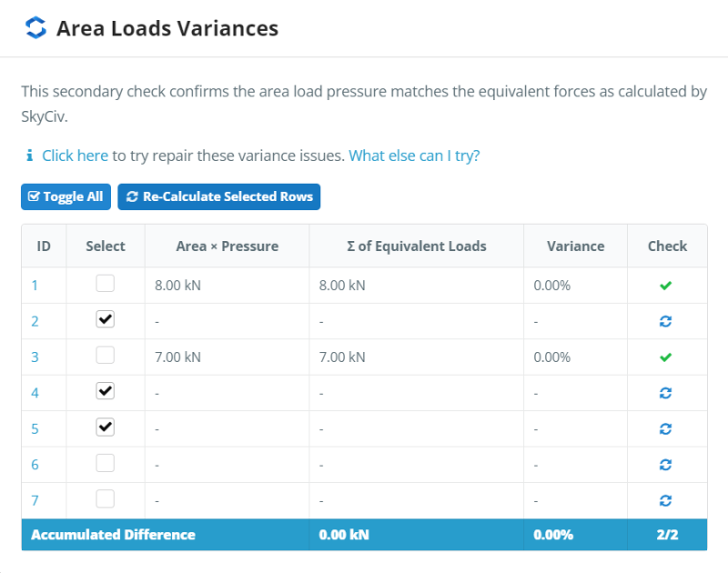728x573 pixels.
Task: Click the green checkmark in row 1
Action: click(666, 286)
